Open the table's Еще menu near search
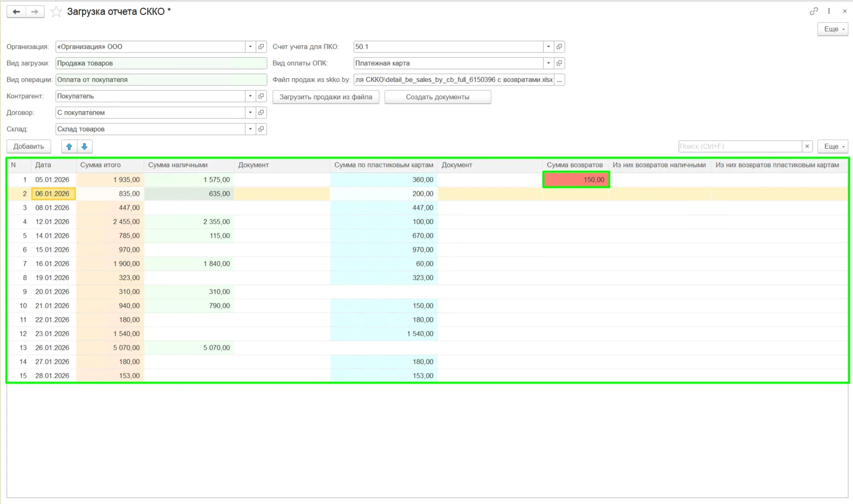 (832, 146)
